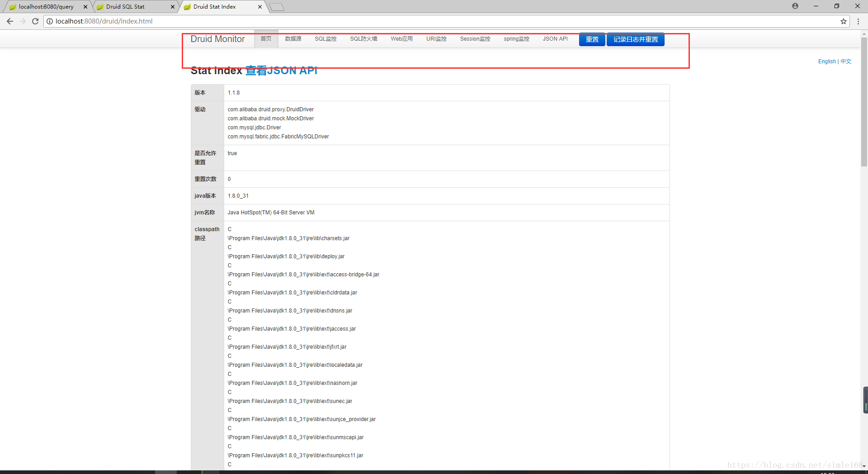
Task: Open the URI监控 nav item
Action: pos(436,39)
